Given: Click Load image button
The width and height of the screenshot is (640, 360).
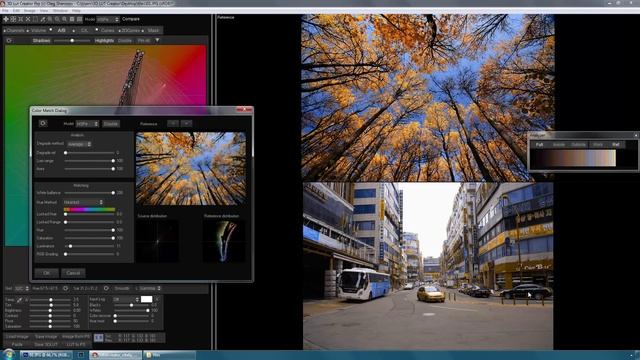Looking at the screenshot, I should 17,337.
